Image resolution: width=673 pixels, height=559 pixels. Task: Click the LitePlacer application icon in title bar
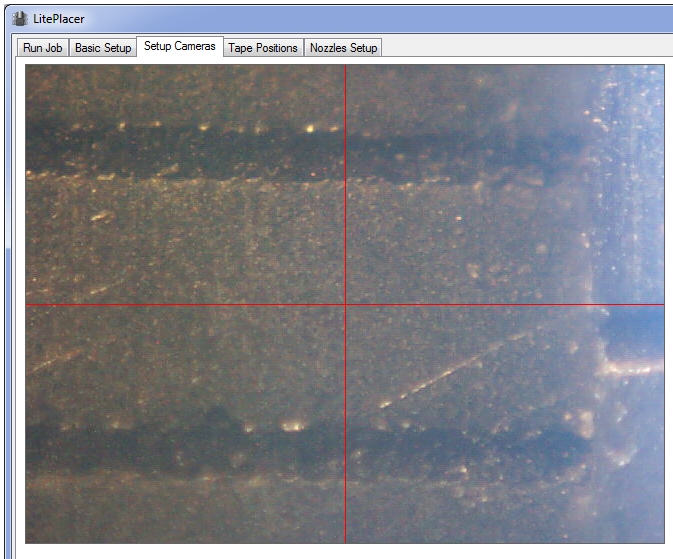click(x=20, y=18)
